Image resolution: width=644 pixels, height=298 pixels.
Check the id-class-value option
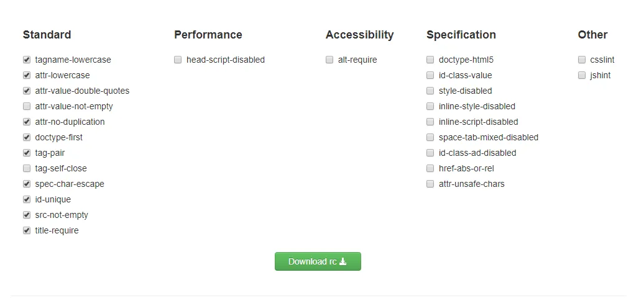430,76
